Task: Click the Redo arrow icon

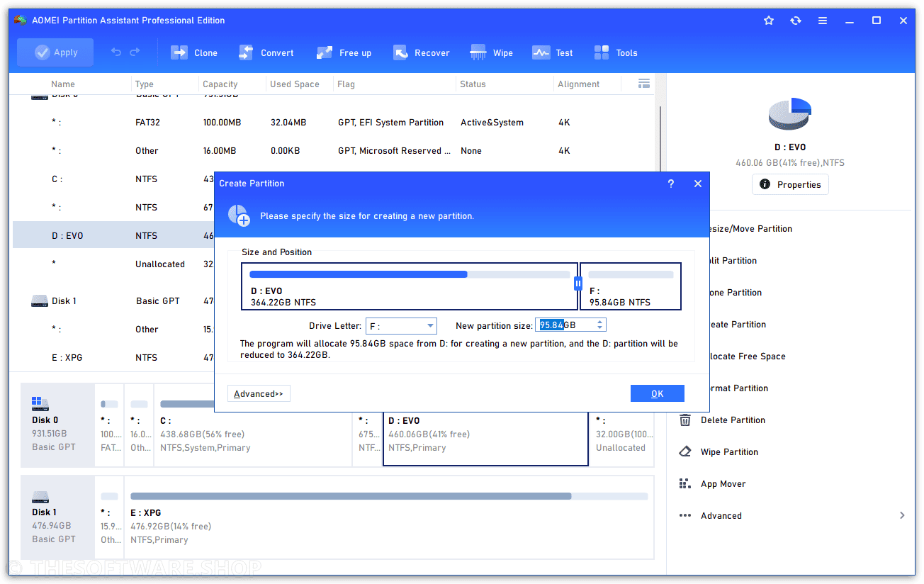Action: pos(135,52)
